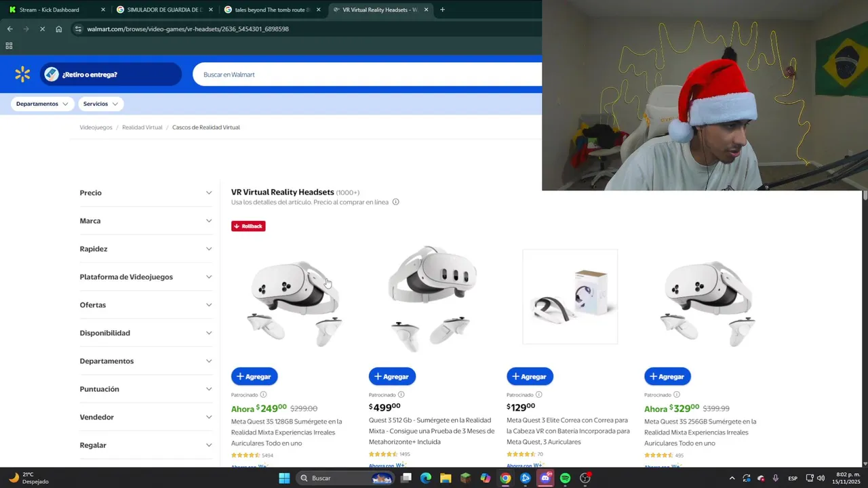Open the '¿Retiro o entrega?' button

tap(111, 75)
